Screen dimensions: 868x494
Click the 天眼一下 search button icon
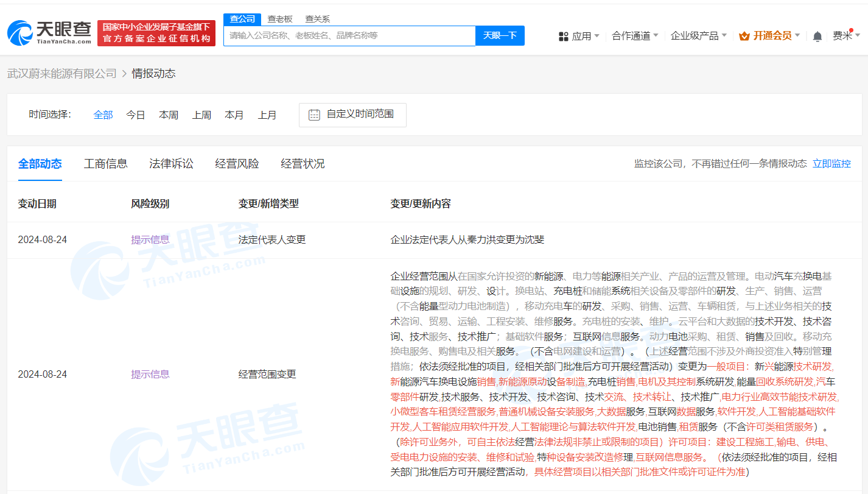tap(499, 35)
